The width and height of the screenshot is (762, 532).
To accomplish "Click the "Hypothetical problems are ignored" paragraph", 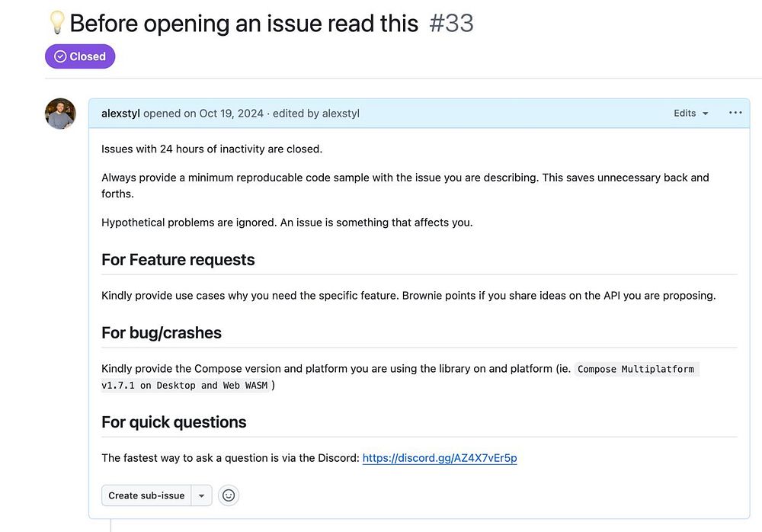I will coord(287,223).
